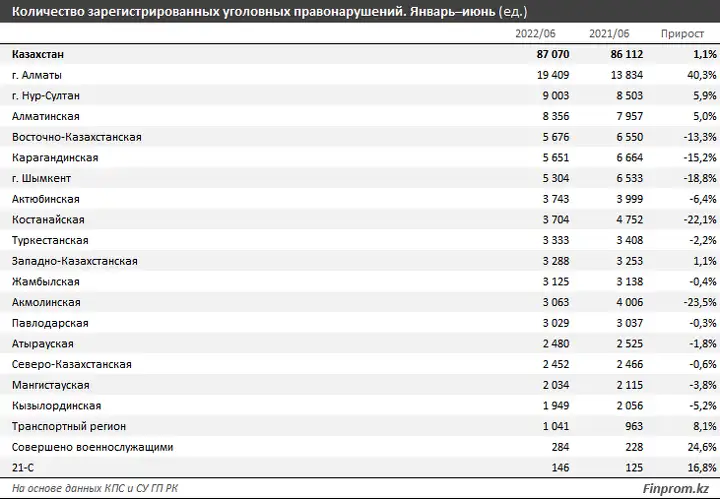
Task: Click the 2022/06 column header
Action: pos(535,34)
